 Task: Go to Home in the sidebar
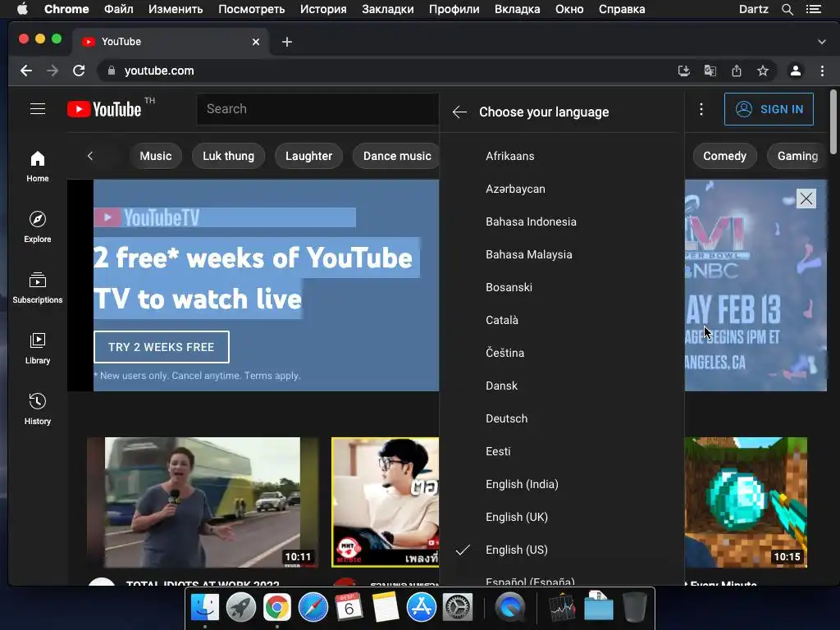click(x=38, y=167)
